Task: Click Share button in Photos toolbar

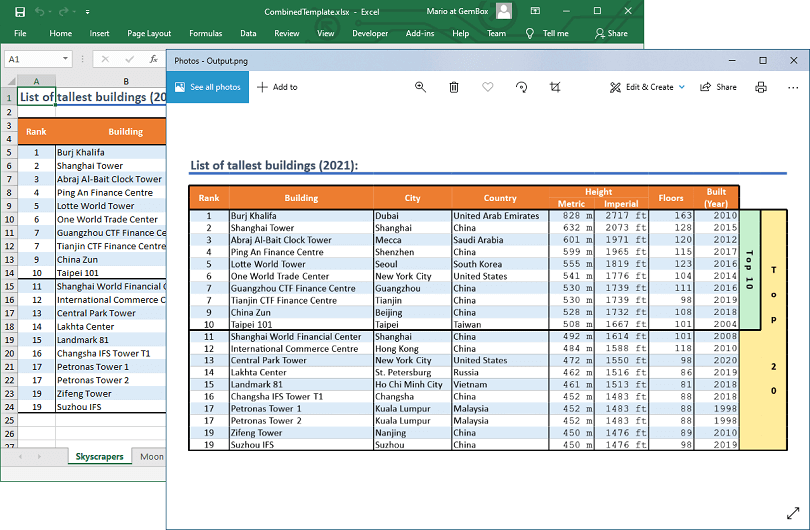Action: point(718,87)
